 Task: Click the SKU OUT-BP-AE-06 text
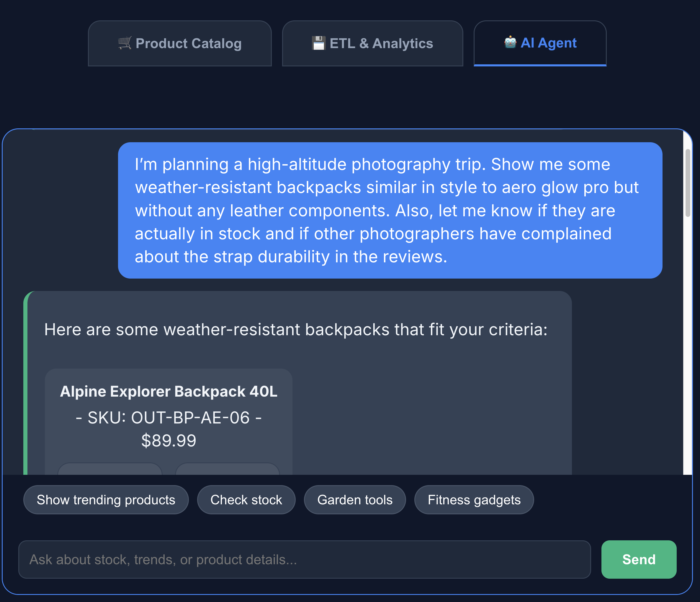tap(169, 417)
